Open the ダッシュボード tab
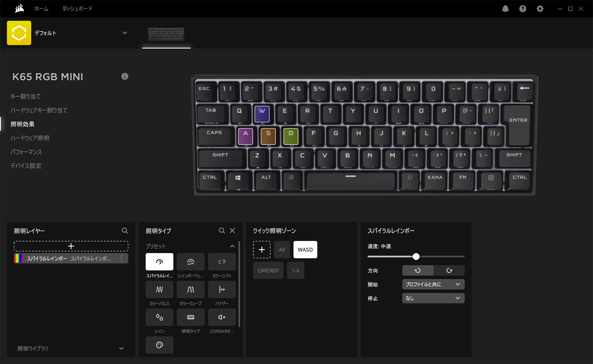The image size is (593, 364). [x=77, y=9]
